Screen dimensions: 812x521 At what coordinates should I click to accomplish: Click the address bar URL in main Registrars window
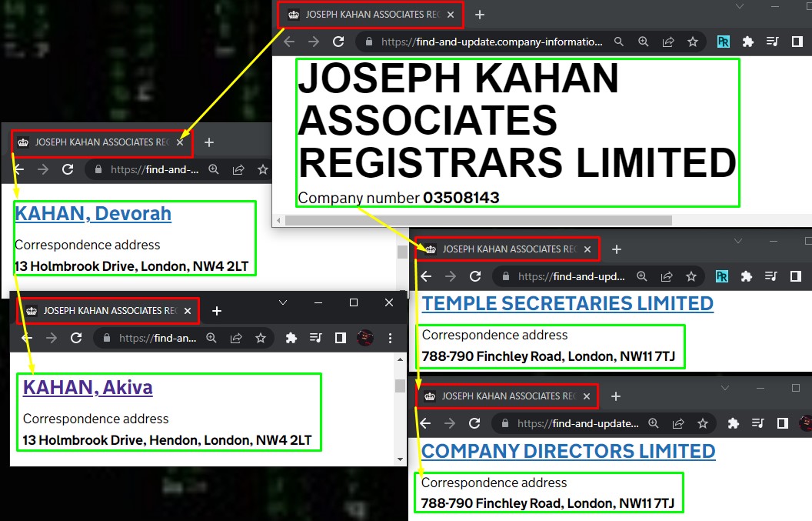point(492,42)
